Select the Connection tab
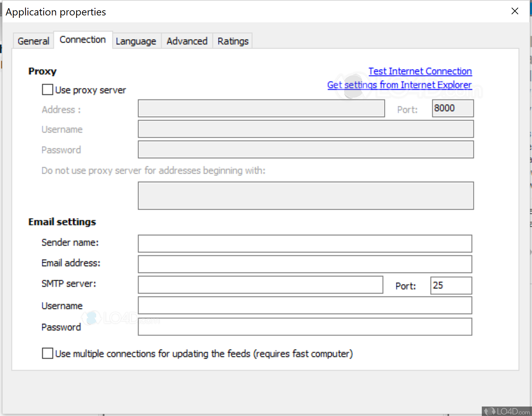 tap(82, 39)
